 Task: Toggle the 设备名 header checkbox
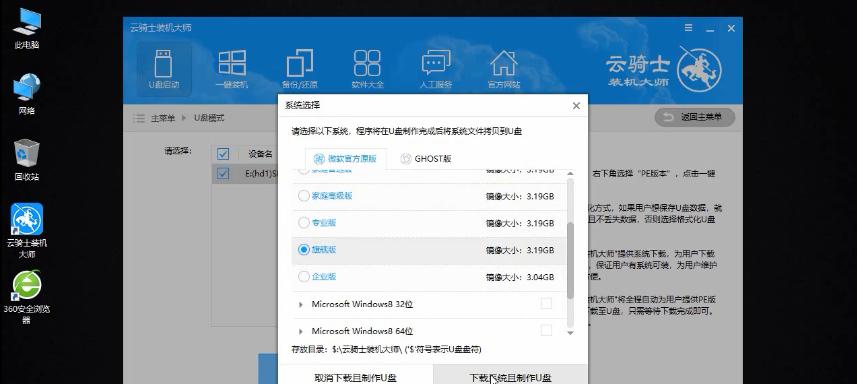click(222, 154)
